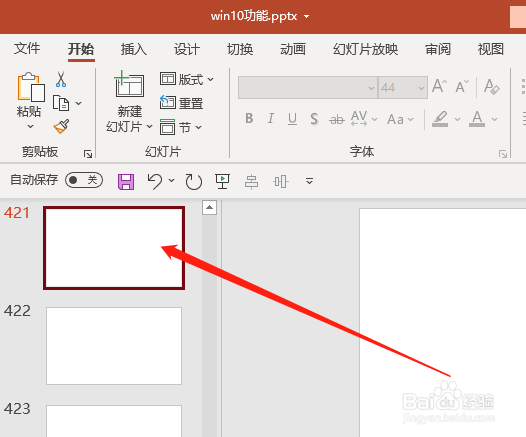526x437 pixels.
Task: Open filename win10功能.pptx title dropdown
Action: 306,16
